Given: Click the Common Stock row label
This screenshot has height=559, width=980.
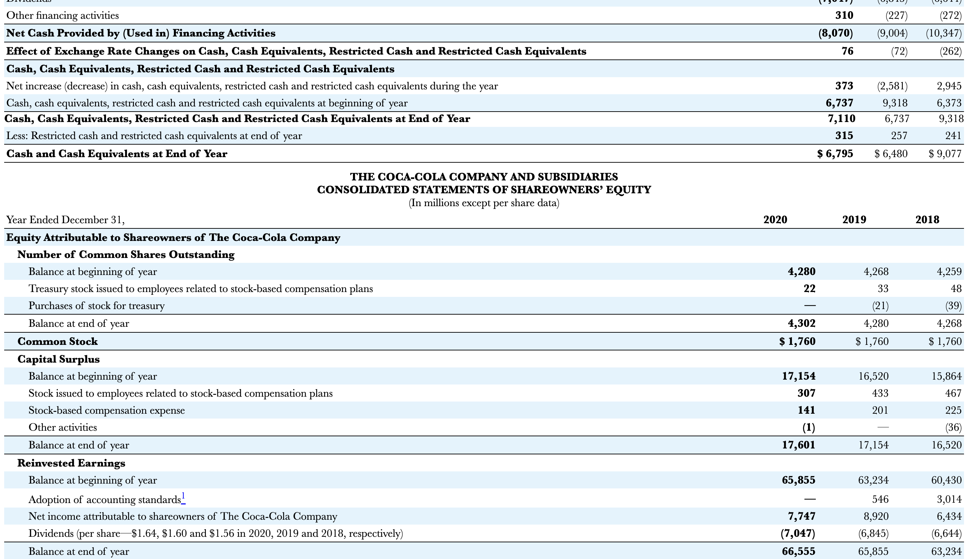Looking at the screenshot, I should click(x=58, y=341).
